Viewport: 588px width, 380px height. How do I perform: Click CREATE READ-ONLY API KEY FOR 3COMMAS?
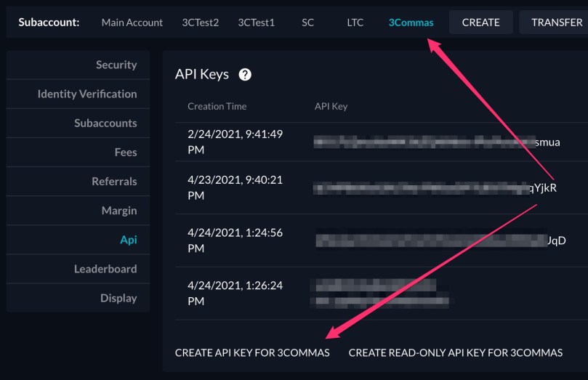coord(456,352)
